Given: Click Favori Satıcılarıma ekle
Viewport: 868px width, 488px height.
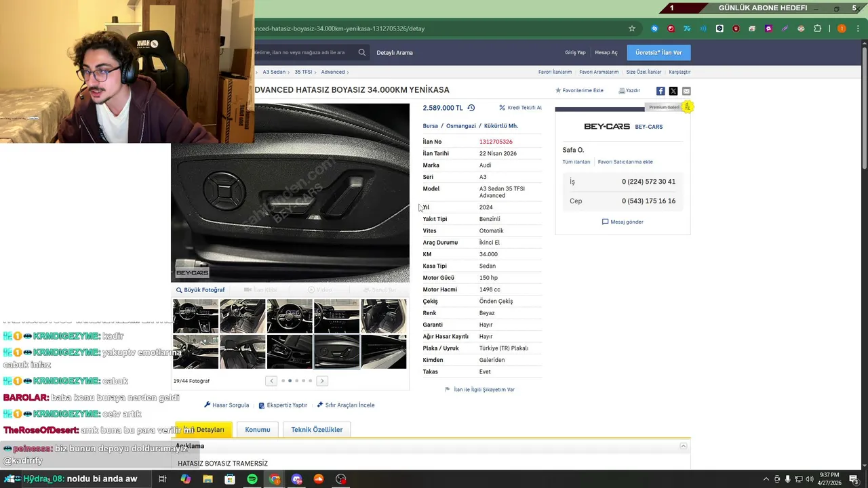Looking at the screenshot, I should pyautogui.click(x=625, y=162).
